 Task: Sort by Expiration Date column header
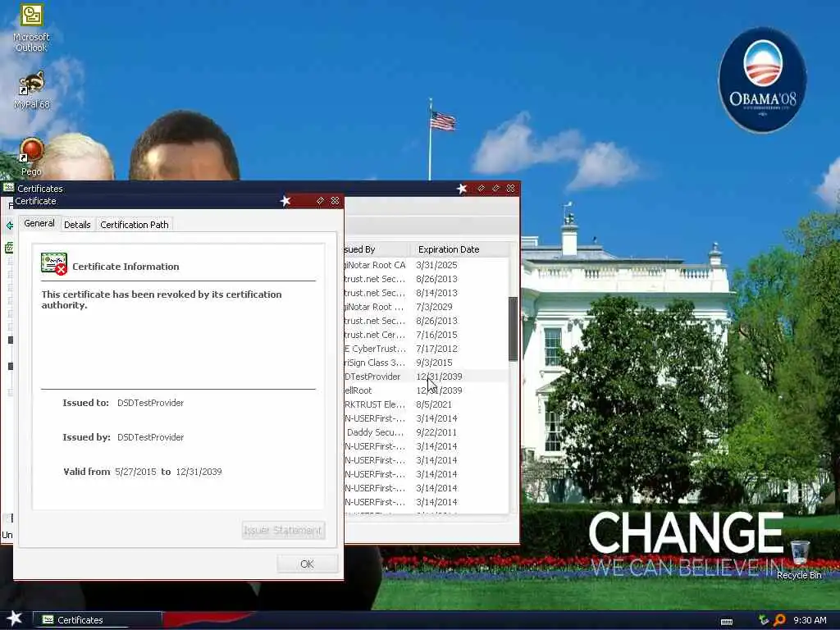459,249
